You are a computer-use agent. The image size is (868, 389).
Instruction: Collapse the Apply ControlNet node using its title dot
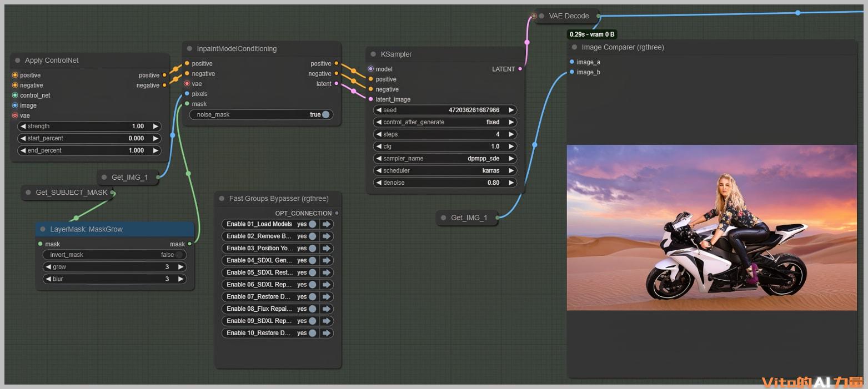(18, 60)
